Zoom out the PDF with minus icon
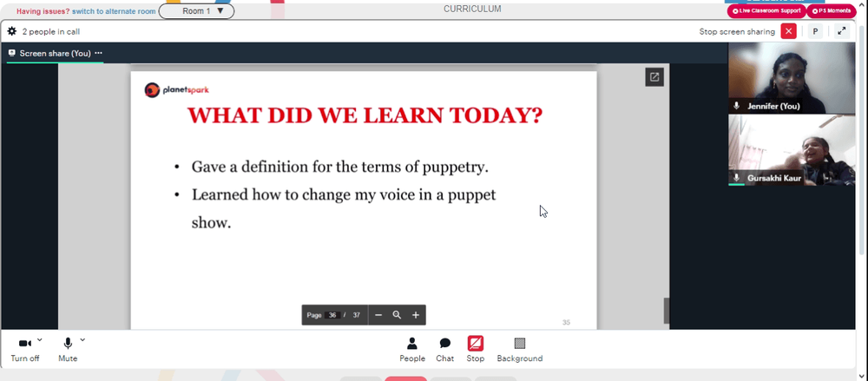Screen dimensions: 868x381 [378, 315]
